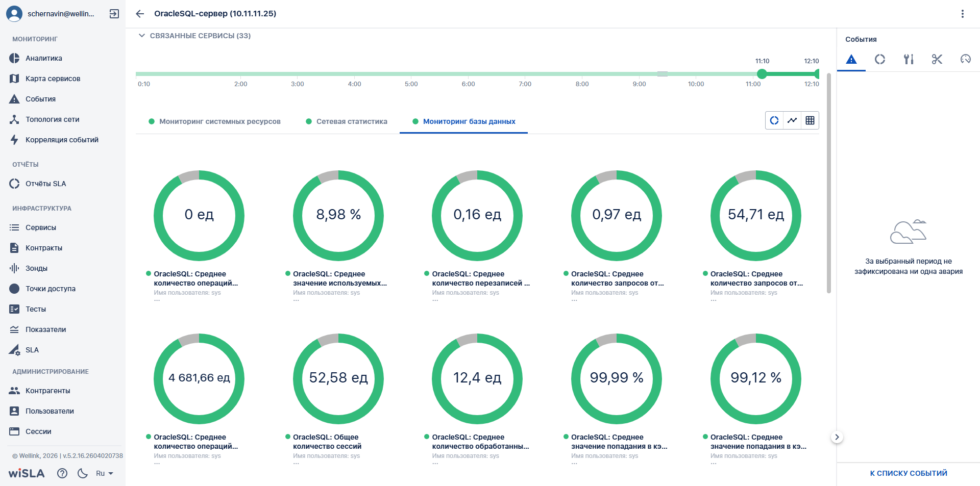Click the help question mark icon
The height and width of the screenshot is (486, 980).
tap(62, 473)
